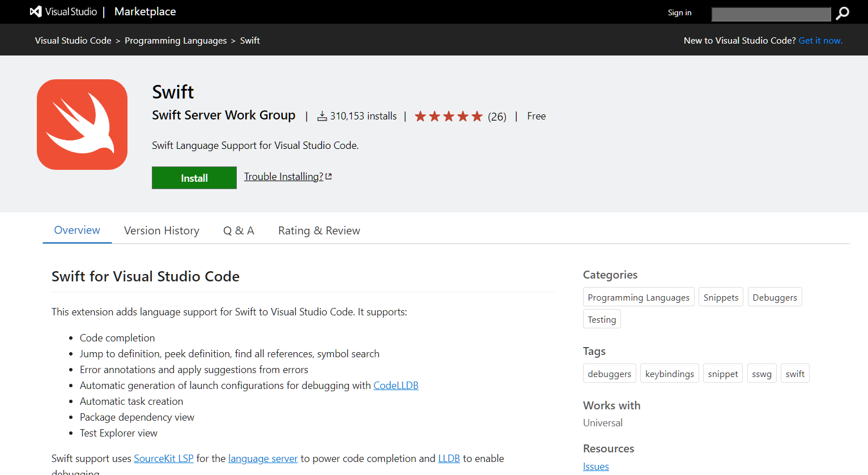
Task: Open the (26) reviews count
Action: pos(497,117)
